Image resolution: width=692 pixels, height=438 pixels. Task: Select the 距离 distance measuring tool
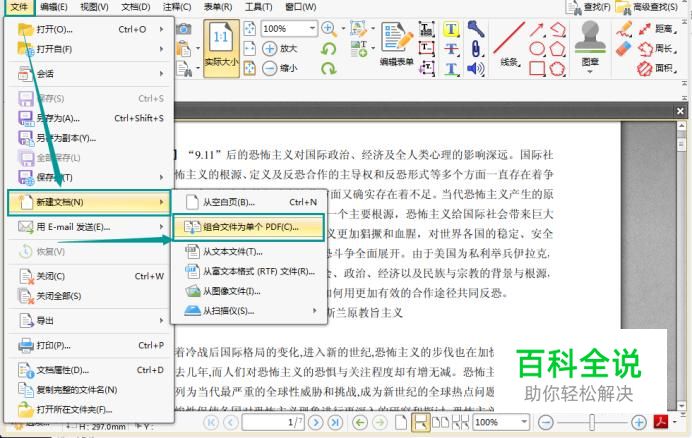[657, 29]
